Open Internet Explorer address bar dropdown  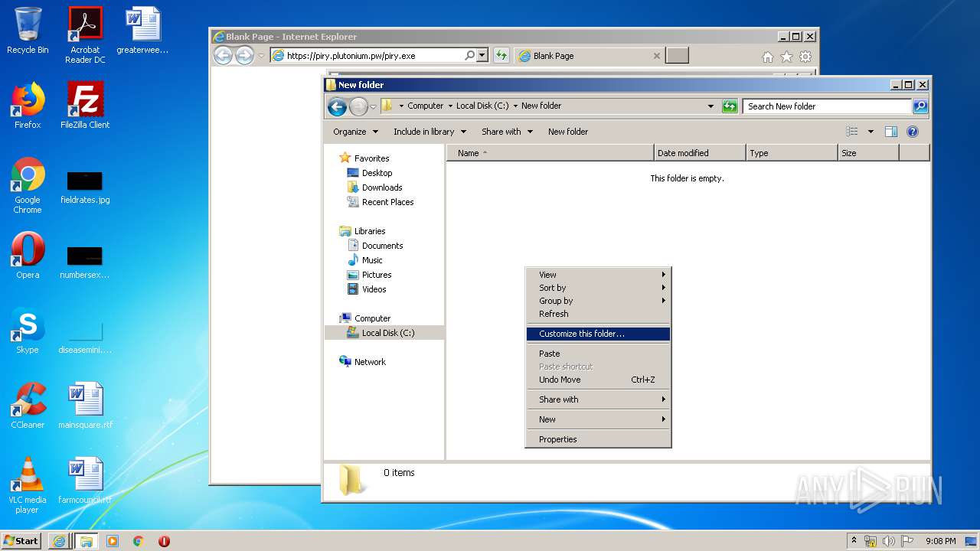(482, 55)
